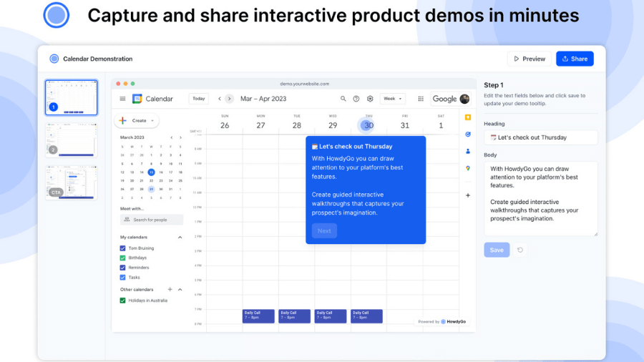644x362 pixels.
Task: Select Friday 31 column header
Action: coord(405,123)
